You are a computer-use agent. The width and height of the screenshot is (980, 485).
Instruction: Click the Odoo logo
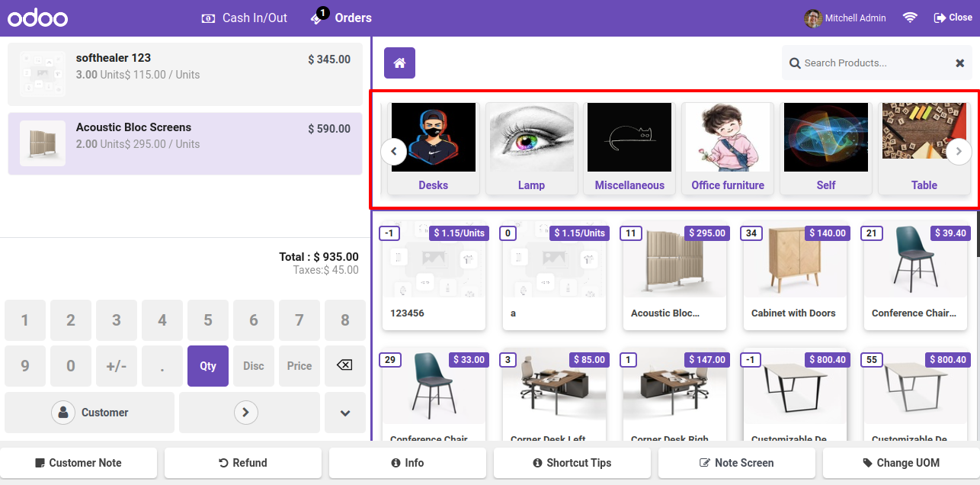(37, 18)
